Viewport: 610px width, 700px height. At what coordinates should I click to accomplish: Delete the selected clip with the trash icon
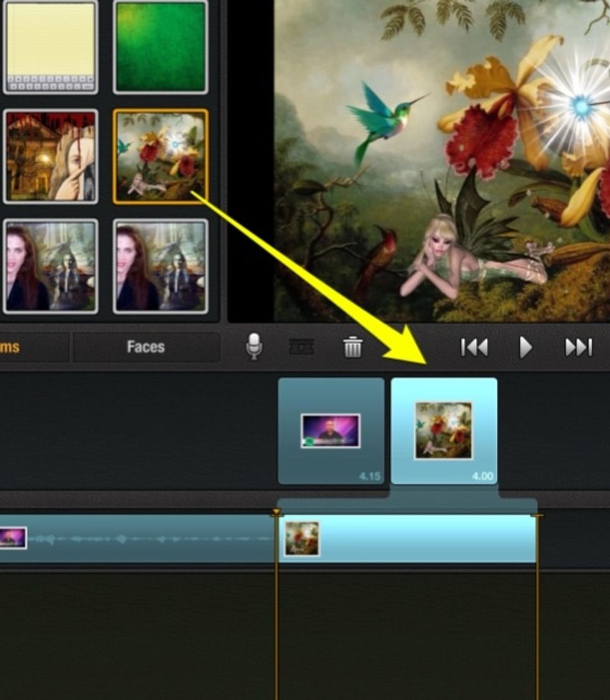pos(352,348)
